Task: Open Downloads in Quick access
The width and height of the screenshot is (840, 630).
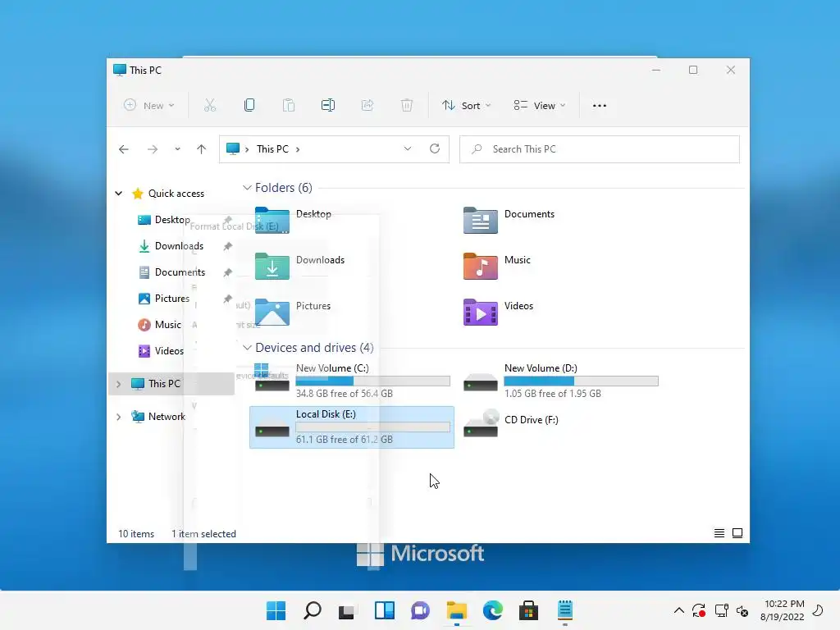Action: click(179, 246)
